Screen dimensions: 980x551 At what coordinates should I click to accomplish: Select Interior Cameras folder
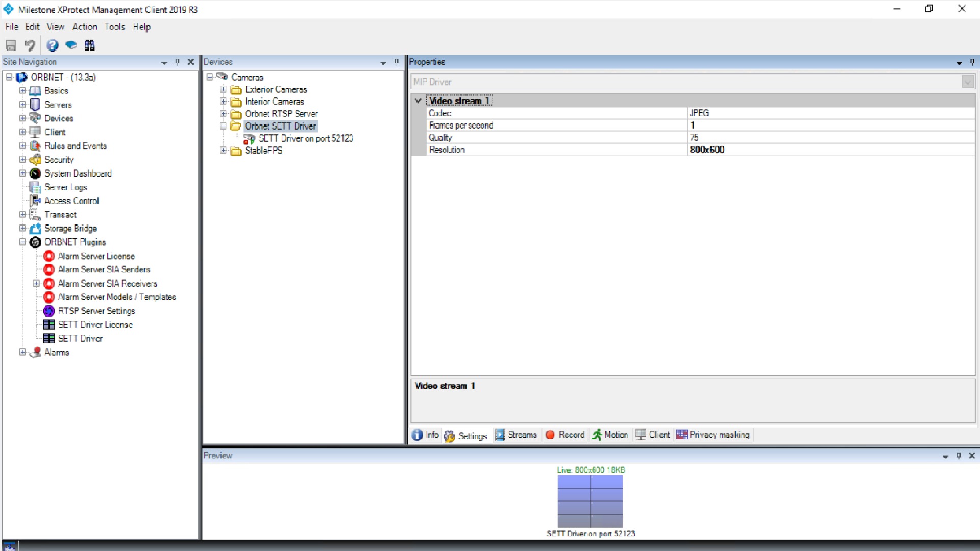[x=274, y=102]
